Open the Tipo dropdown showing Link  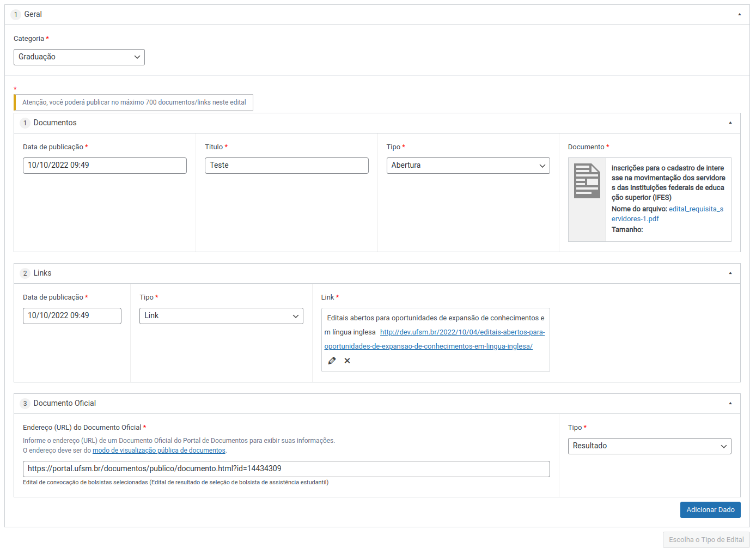pos(221,316)
